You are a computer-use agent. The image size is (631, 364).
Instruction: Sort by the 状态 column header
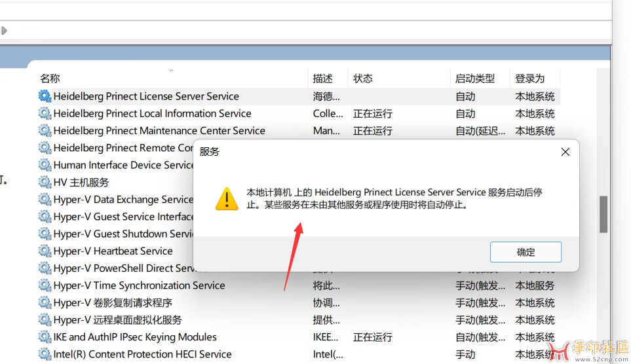click(x=363, y=79)
